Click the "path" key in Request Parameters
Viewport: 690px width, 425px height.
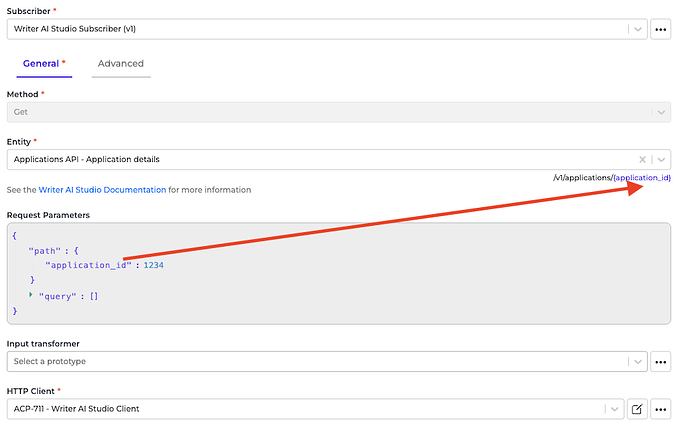(44, 251)
